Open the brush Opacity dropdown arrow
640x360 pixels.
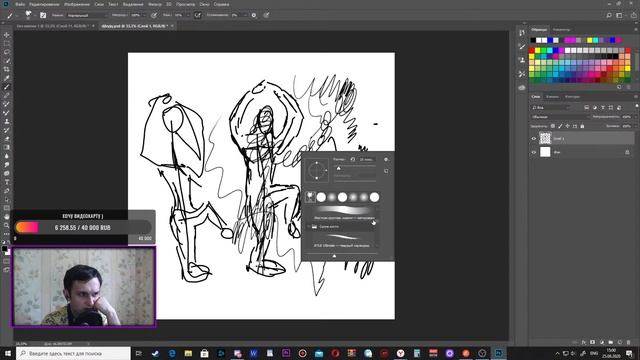point(144,15)
